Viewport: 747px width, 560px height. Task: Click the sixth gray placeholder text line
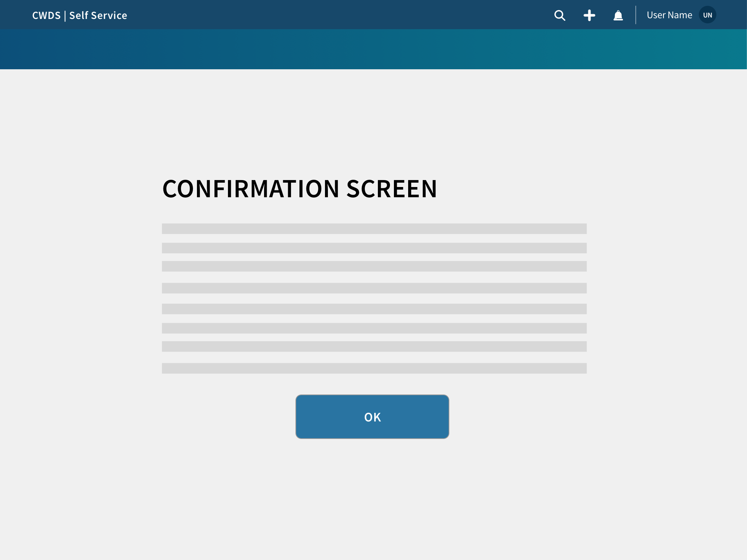click(x=374, y=328)
